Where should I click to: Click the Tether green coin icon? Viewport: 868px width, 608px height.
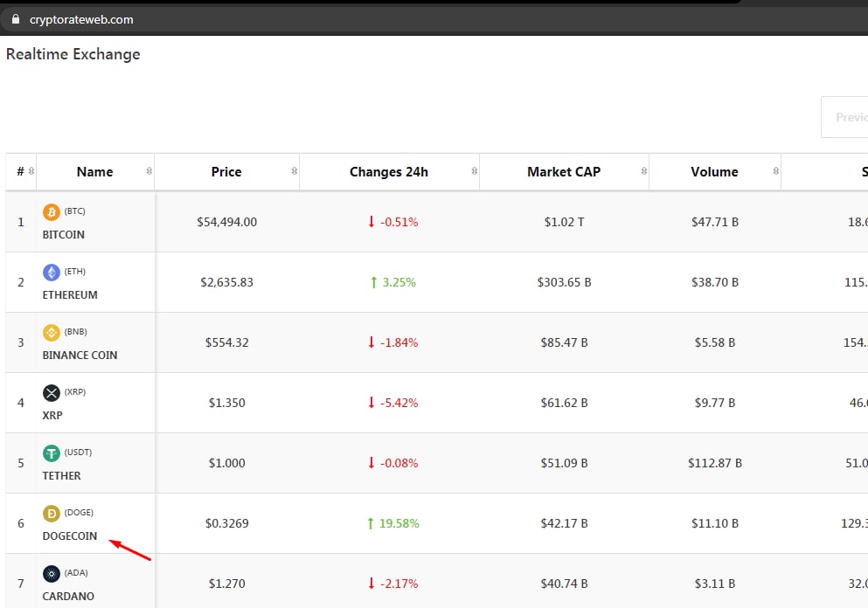[x=52, y=453]
